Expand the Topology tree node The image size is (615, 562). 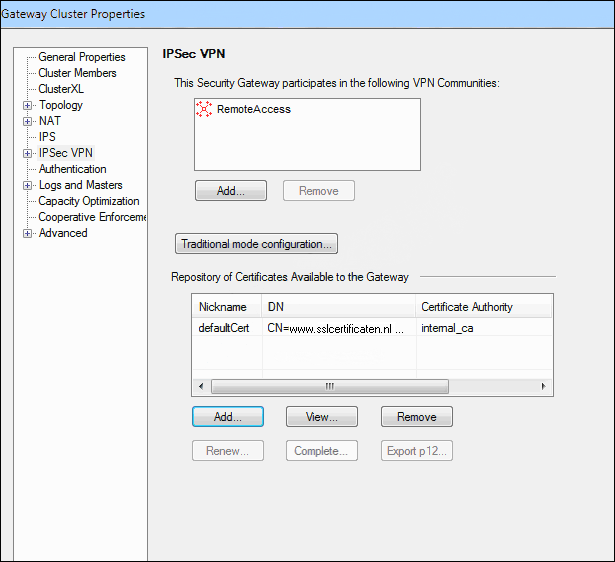coord(27,105)
